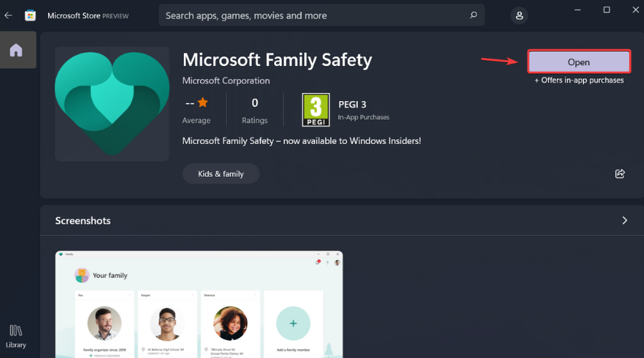Screen dimensions: 644x358
Task: Click the Microsoft Store logo icon
Action: click(30, 16)
